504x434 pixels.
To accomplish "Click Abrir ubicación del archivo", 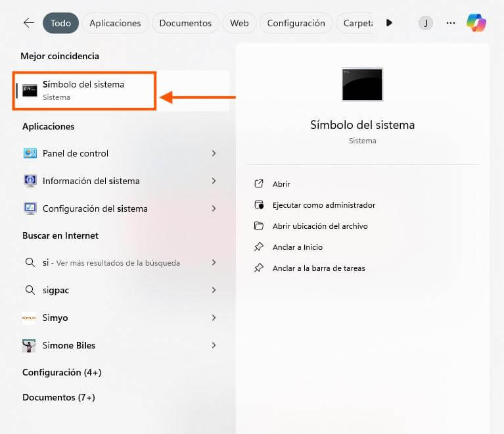I will 320,226.
